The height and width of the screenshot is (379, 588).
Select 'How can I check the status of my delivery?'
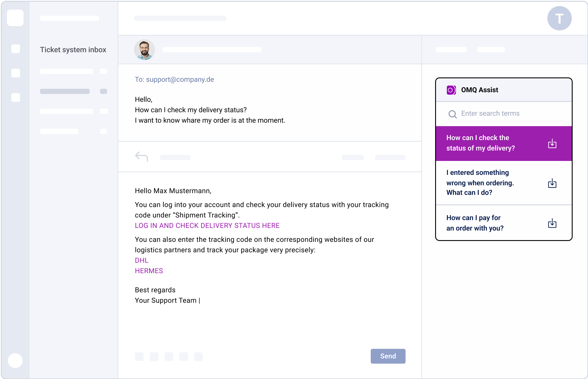pos(504,143)
